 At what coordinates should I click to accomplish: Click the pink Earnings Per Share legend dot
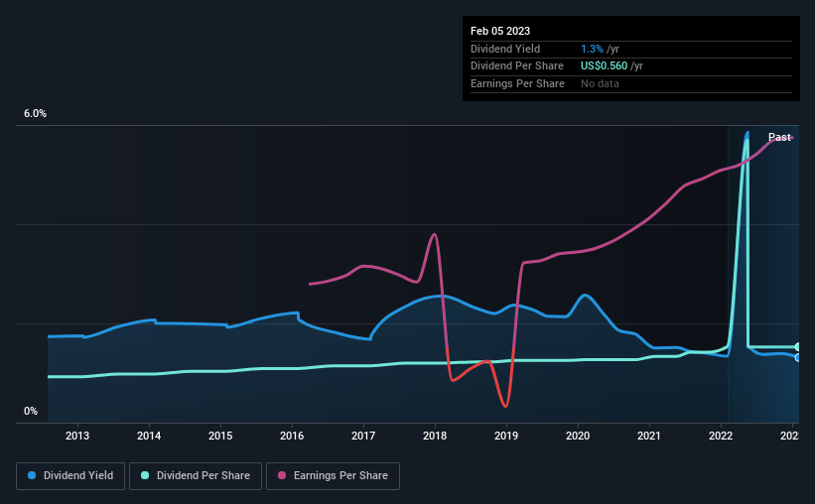coord(282,475)
